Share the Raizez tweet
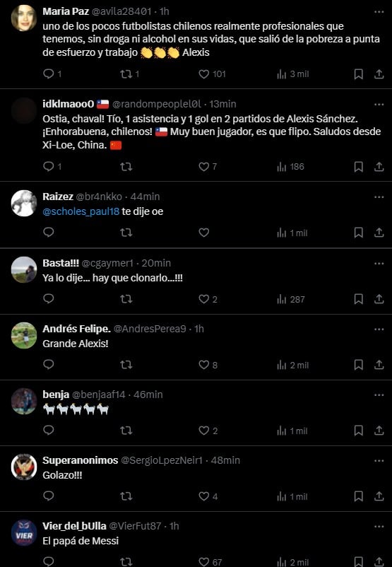Screen dimensions: 392x567 (379, 233)
